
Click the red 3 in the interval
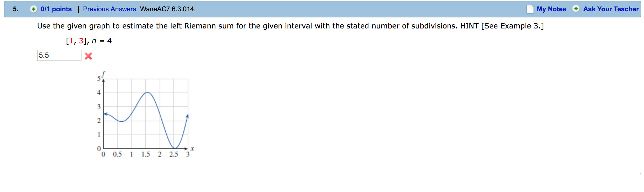click(x=81, y=41)
